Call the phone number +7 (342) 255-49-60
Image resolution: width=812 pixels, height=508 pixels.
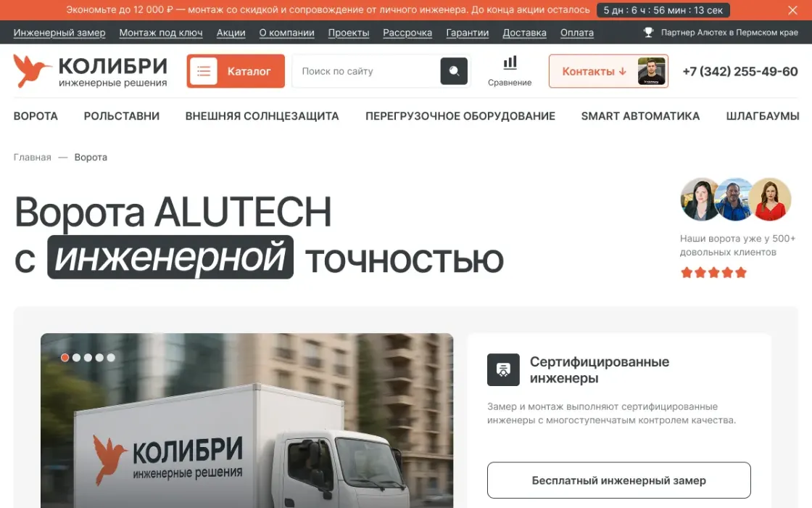[x=740, y=72]
